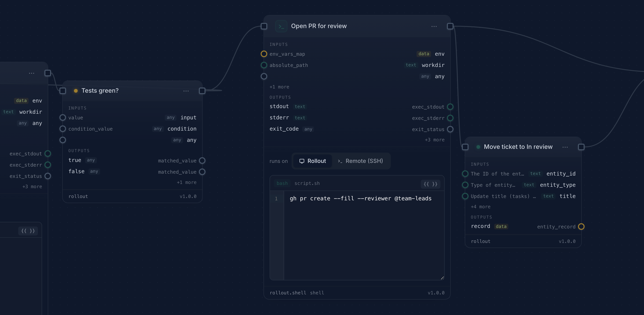Viewport: 644px width, 315px height.
Task: Click the exec_stderr port on the leftmost node
Action: 48,165
